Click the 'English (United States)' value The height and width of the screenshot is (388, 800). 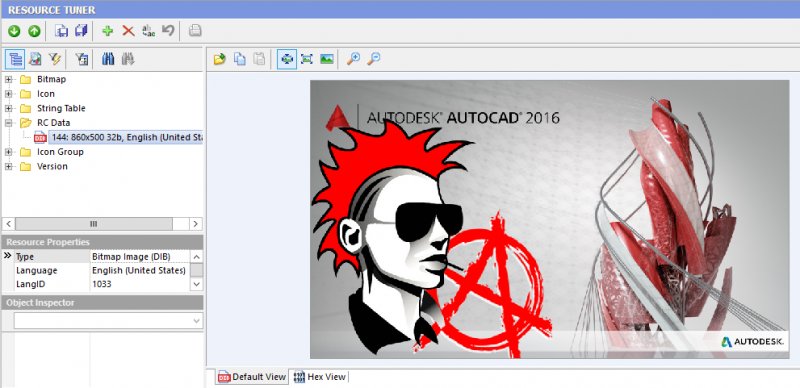pos(139,271)
